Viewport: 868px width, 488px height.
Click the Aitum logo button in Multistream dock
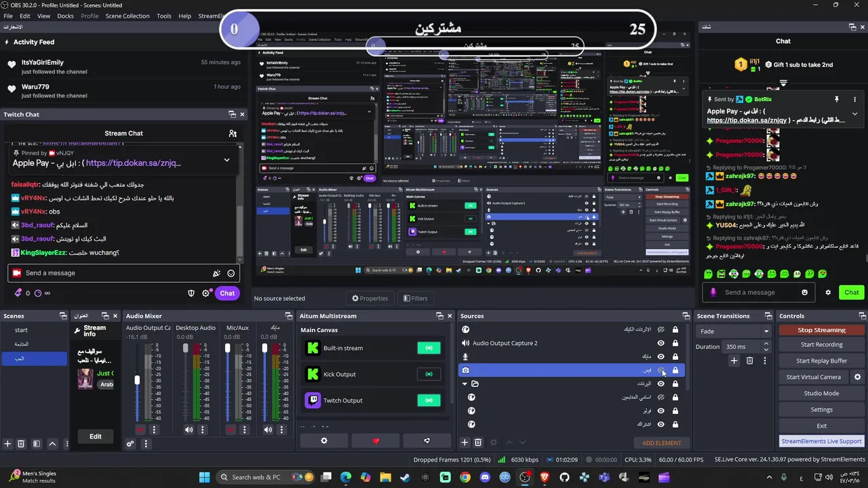click(x=427, y=441)
